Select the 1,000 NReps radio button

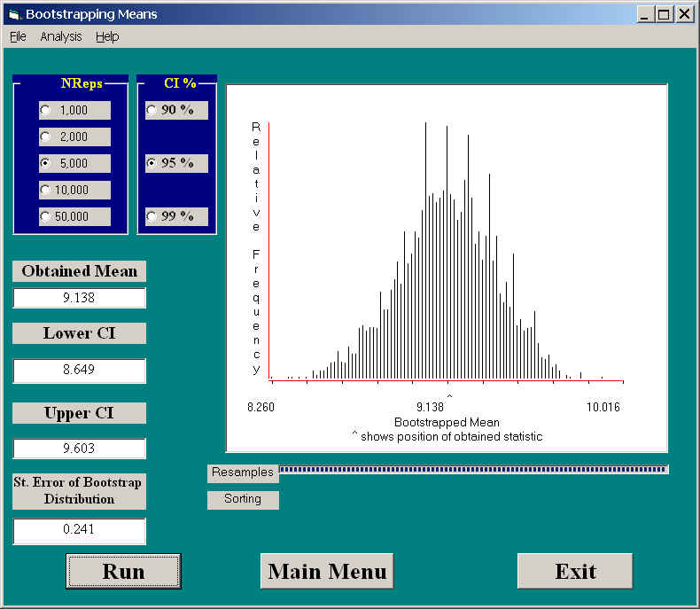click(x=45, y=111)
